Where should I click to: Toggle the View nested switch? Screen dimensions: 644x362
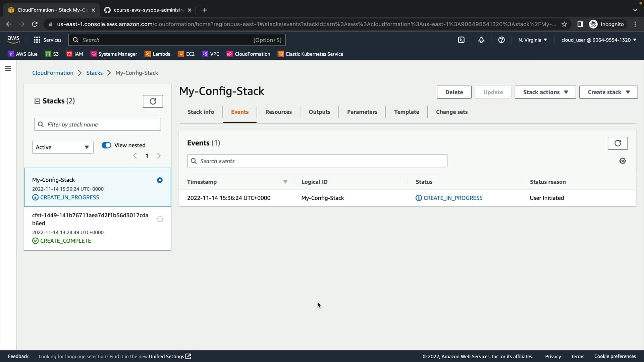coord(106,145)
